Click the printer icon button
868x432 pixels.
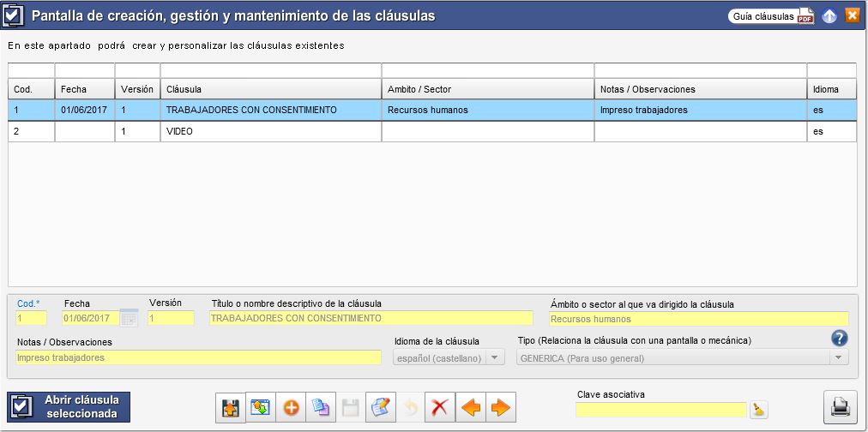click(x=840, y=408)
